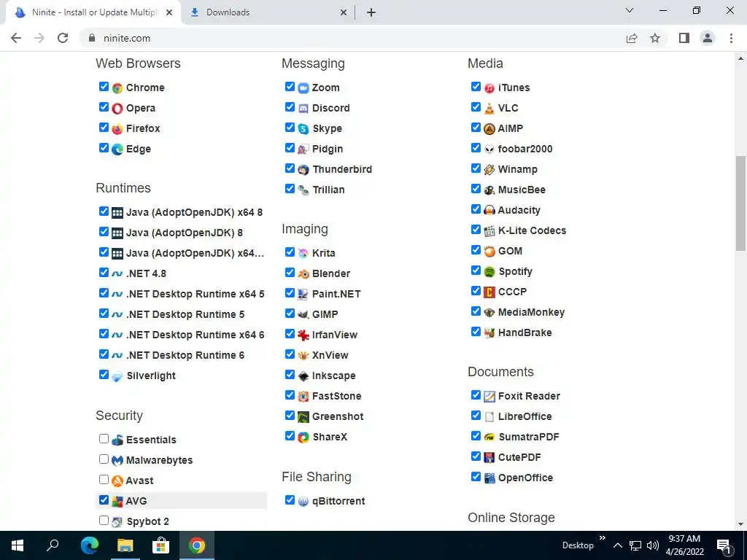Click the CCCP icon
Viewport: 747px width, 560px height.
(489, 292)
